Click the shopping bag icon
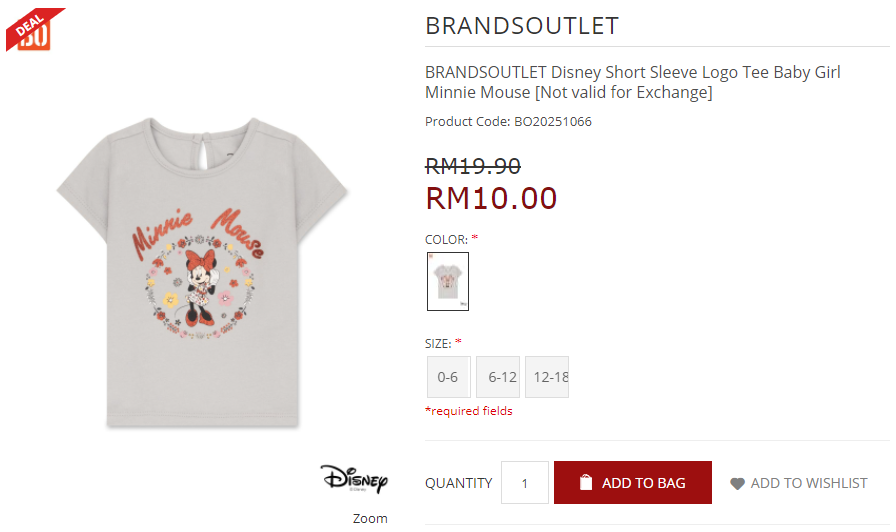 586,483
